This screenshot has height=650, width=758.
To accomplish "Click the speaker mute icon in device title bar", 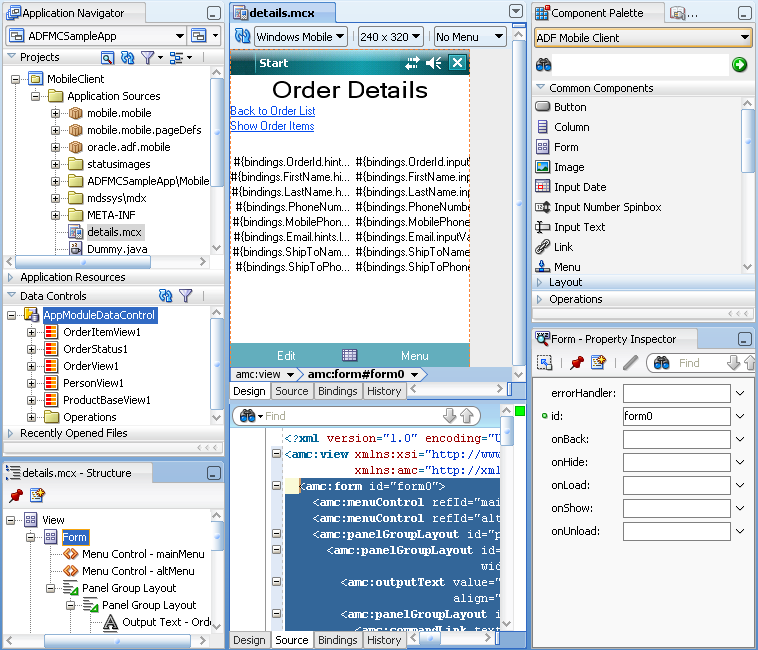I will coord(434,63).
